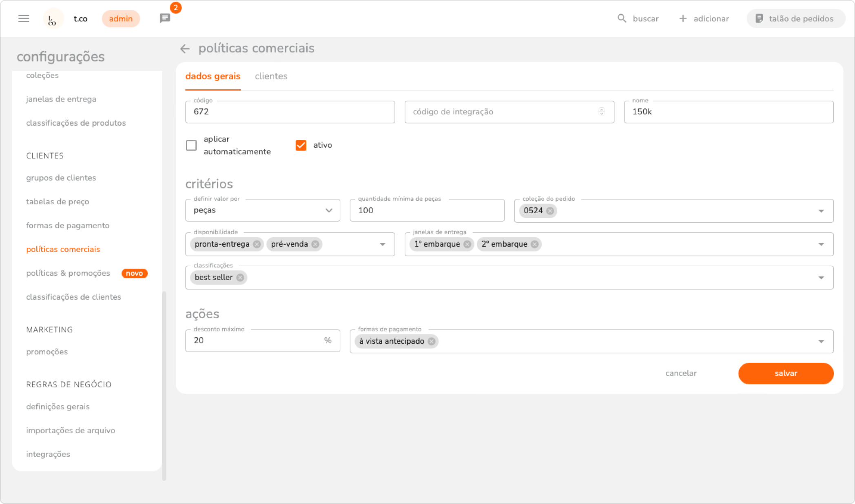Remove the 0524 collection chip
Image resolution: width=855 pixels, height=504 pixels.
coord(550,211)
